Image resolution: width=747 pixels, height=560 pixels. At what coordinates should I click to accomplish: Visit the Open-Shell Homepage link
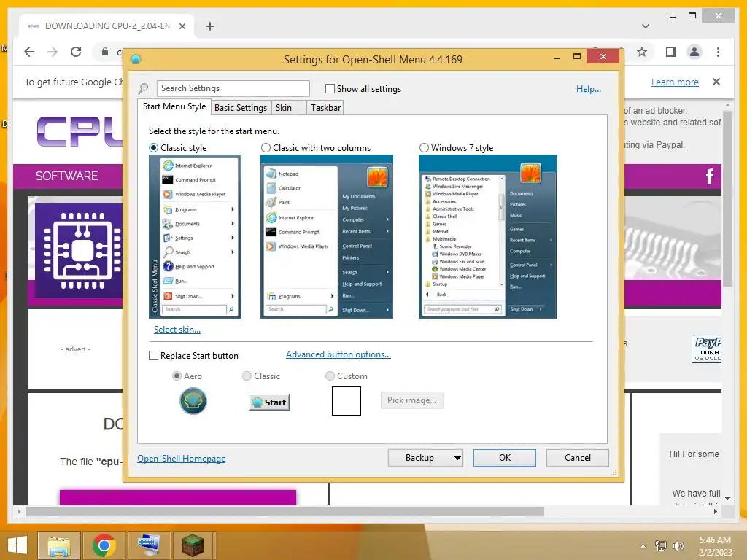182,459
